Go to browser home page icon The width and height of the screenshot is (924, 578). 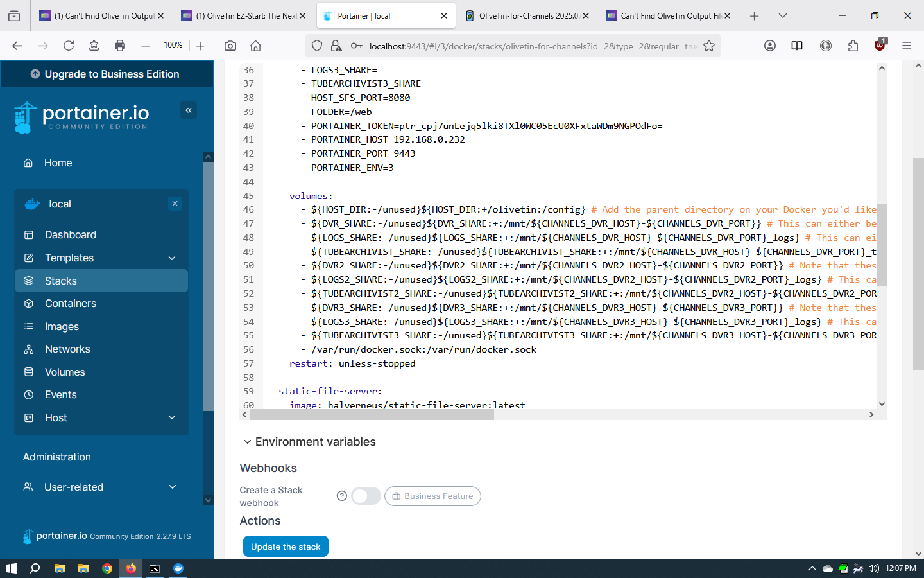(255, 46)
